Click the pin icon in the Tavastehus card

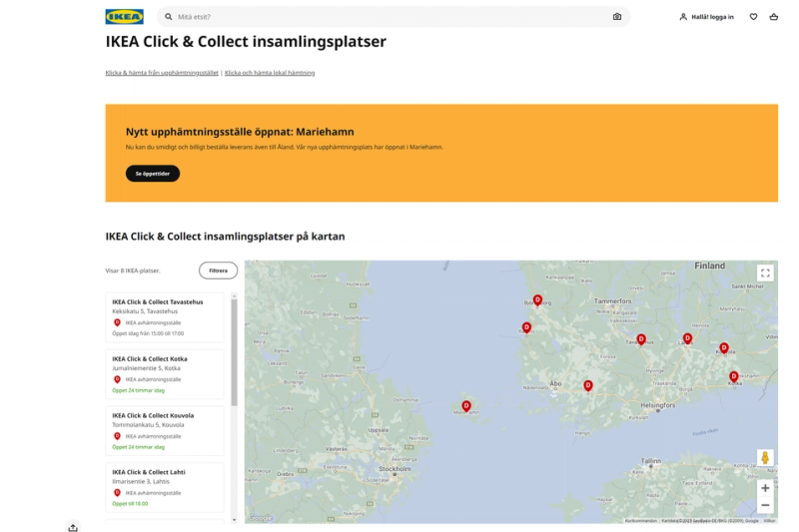(x=117, y=322)
